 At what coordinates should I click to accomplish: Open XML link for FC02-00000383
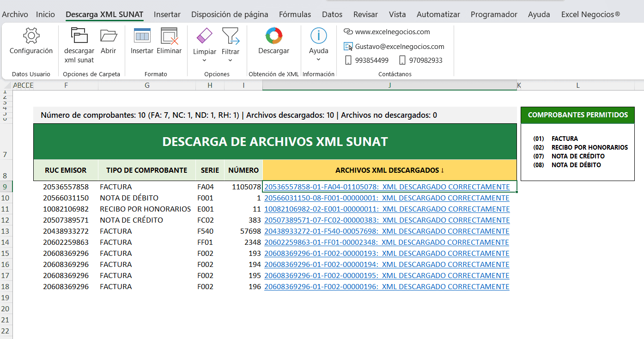click(387, 220)
